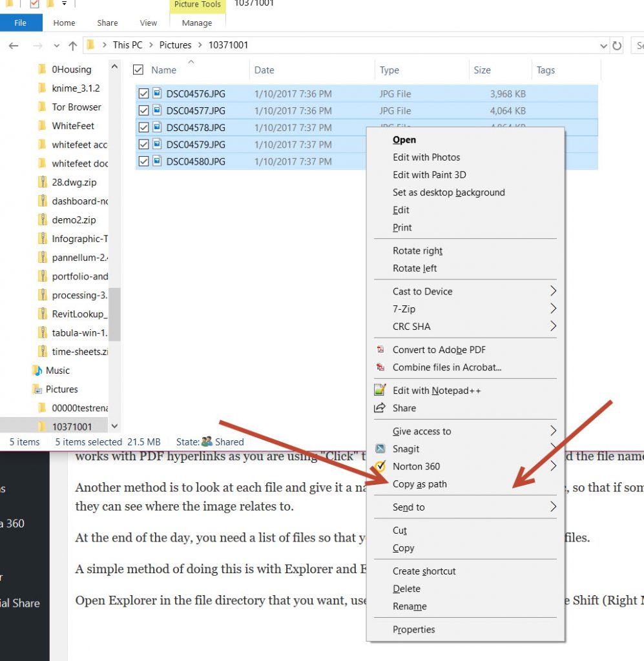Expand the Send to submenu arrow

(x=553, y=507)
